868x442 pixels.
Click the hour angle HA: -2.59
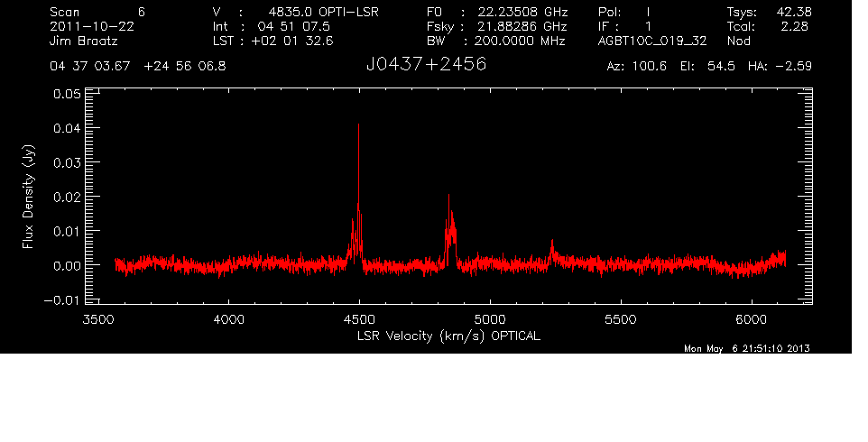pos(780,67)
